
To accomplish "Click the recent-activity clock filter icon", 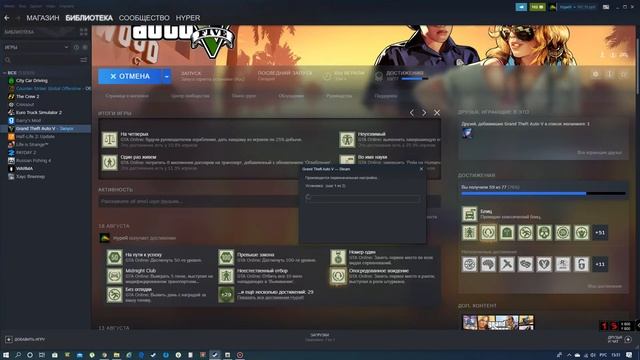I will click(x=76, y=47).
